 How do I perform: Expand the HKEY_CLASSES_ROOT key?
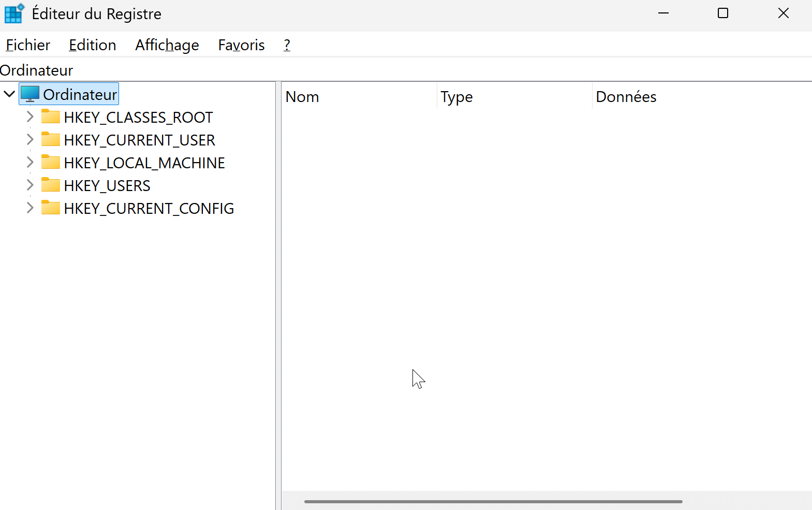coord(30,117)
